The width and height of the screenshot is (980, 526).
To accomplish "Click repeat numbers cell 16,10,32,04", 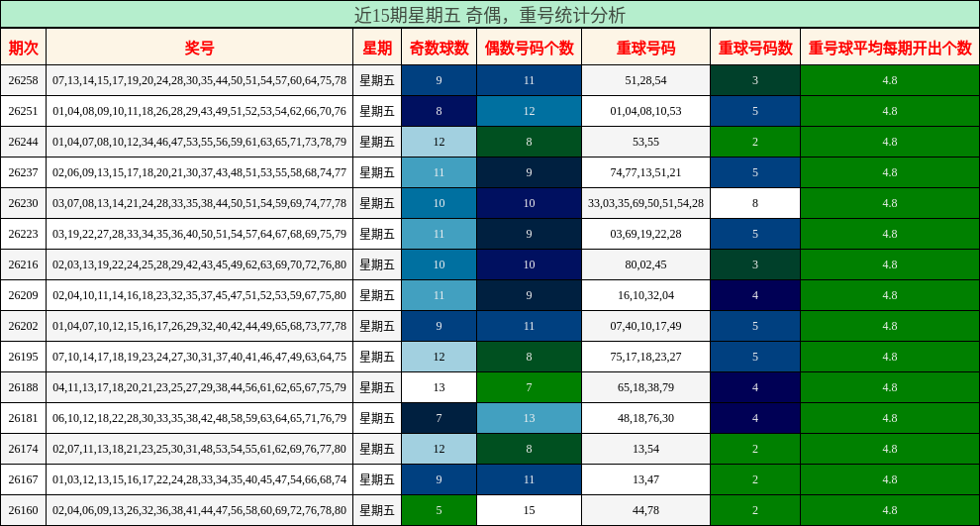I will [x=645, y=294].
